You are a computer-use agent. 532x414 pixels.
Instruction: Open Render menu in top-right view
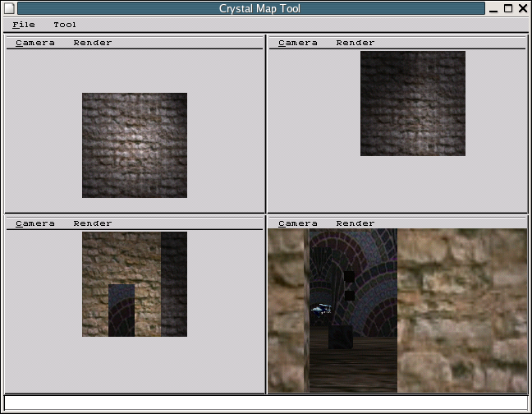355,43
